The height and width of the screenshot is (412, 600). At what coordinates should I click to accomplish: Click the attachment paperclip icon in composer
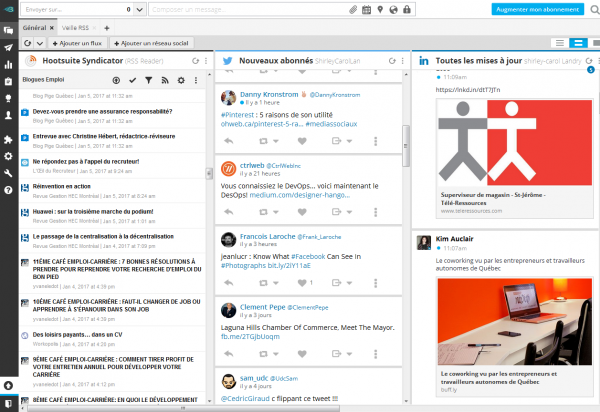[353, 10]
